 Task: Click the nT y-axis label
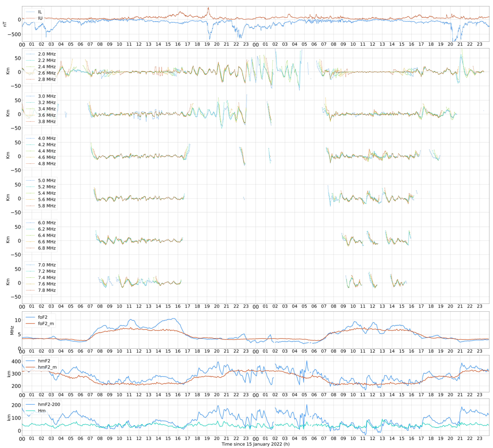(x=4, y=24)
